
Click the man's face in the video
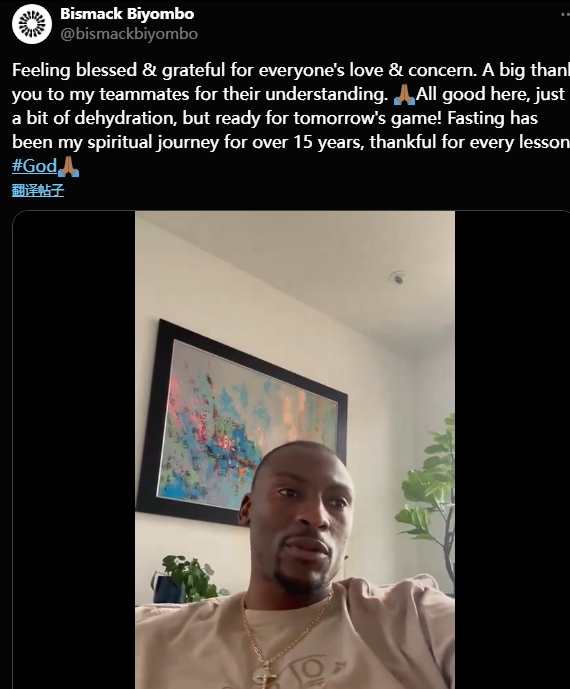pos(300,516)
